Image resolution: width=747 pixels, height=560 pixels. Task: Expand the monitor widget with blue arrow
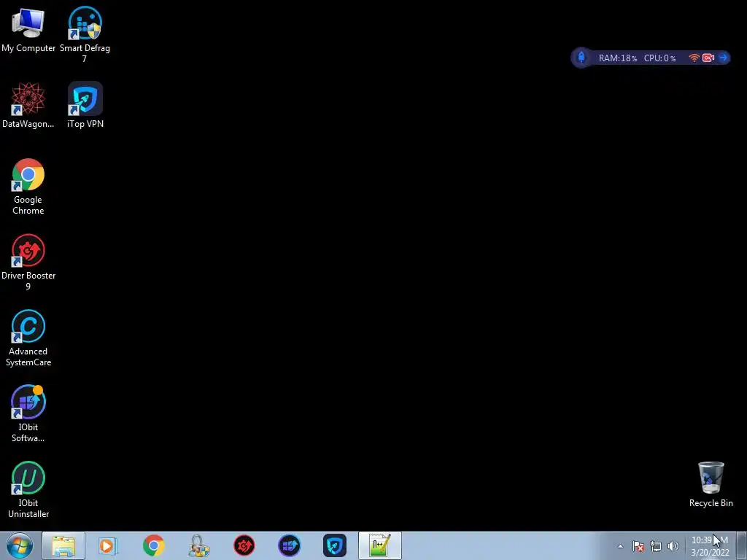pos(723,58)
